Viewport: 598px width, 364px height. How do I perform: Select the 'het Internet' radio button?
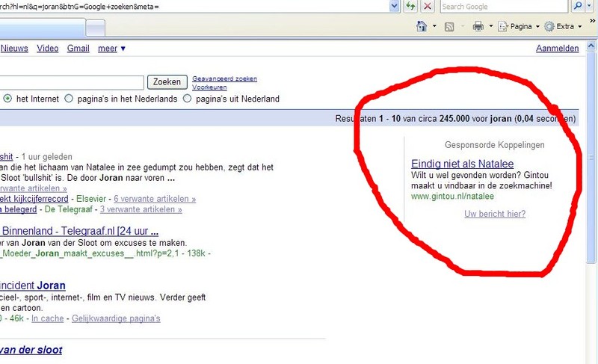7,99
